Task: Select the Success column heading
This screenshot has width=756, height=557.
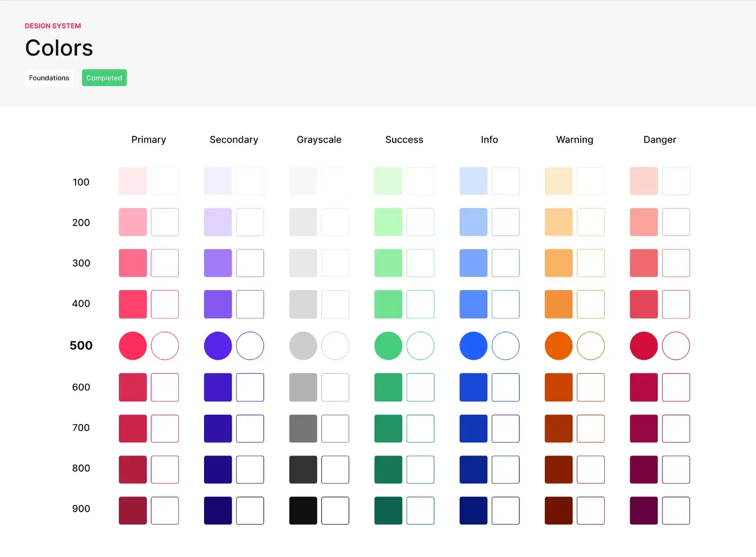Action: coord(404,139)
